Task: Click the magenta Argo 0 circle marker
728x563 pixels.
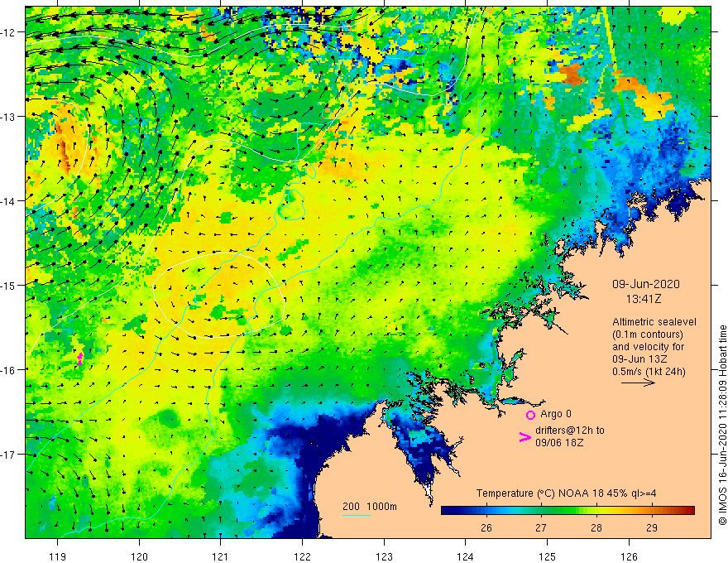Action: point(530,415)
